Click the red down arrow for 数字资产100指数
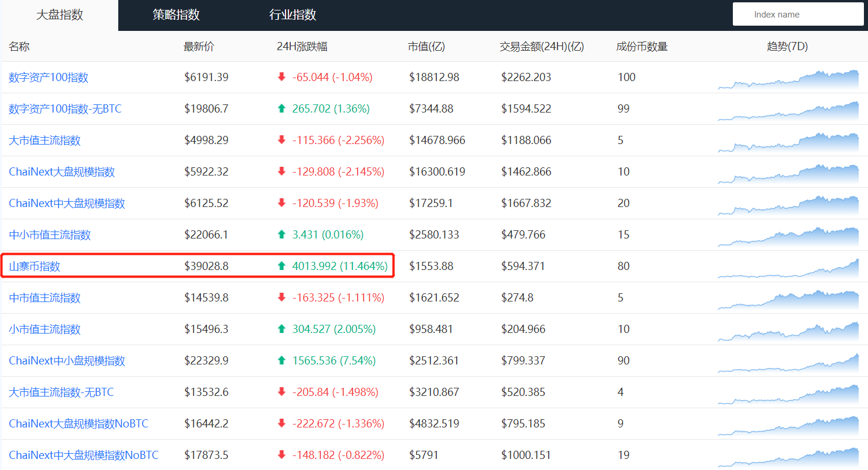Image resolution: width=868 pixels, height=470 pixels. click(282, 77)
